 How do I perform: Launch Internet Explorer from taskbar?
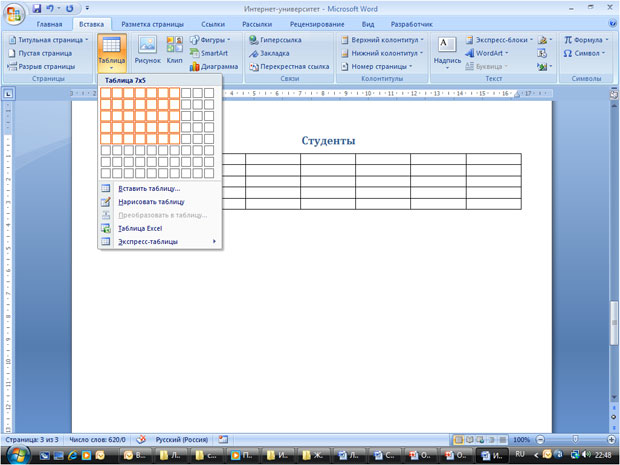coord(73,455)
